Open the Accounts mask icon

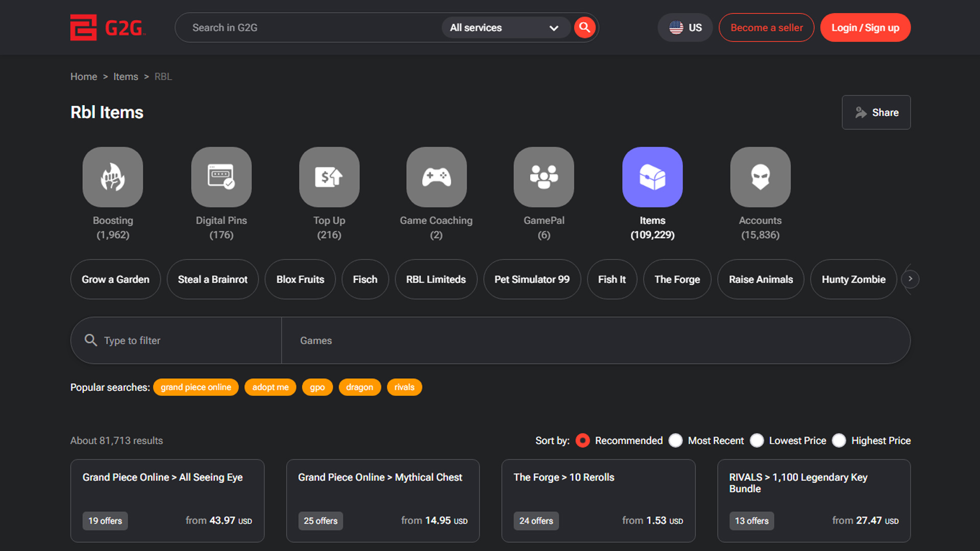click(x=760, y=177)
